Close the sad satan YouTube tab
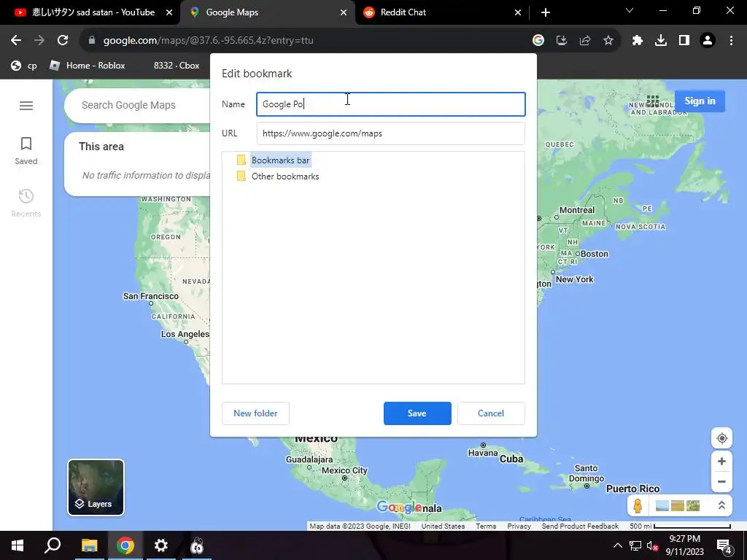The image size is (747, 560). 169,12
